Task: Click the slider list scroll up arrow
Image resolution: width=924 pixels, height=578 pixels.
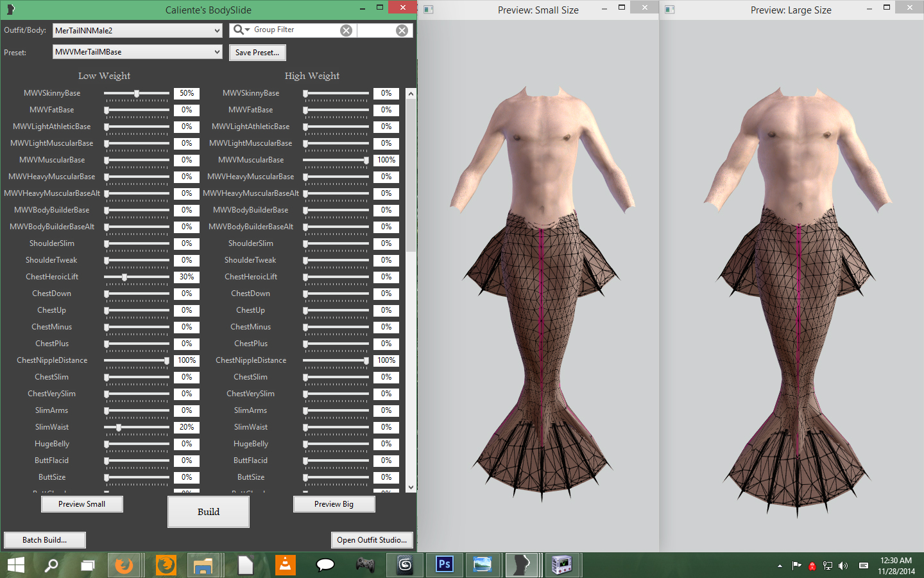Action: coord(411,94)
